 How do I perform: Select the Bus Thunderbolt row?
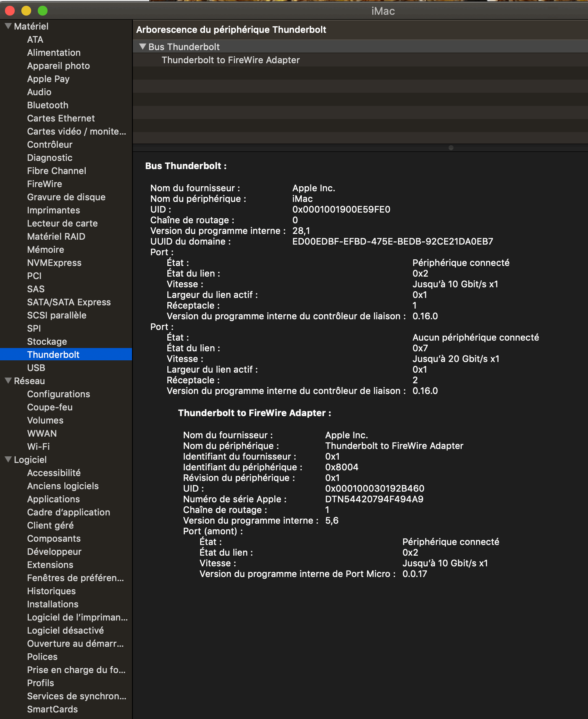point(360,47)
